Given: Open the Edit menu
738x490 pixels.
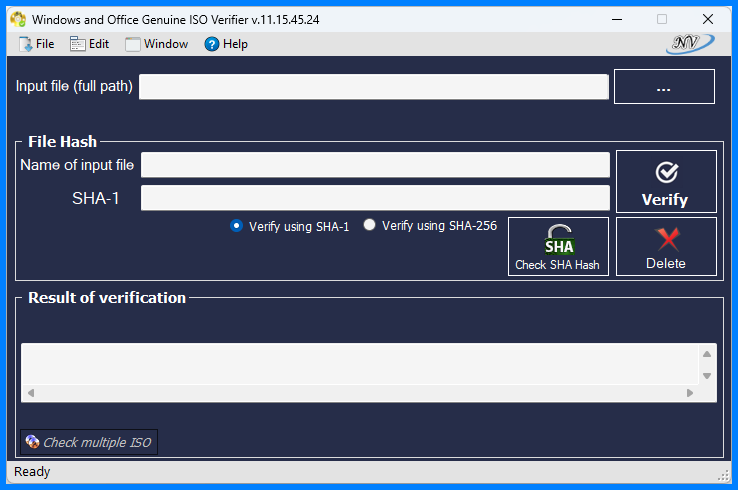Looking at the screenshot, I should click(x=89, y=44).
